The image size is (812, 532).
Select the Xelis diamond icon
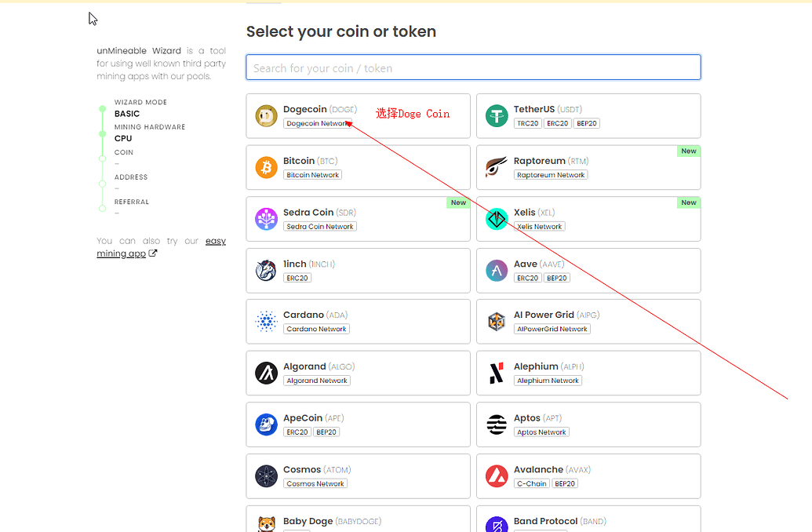tap(497, 218)
